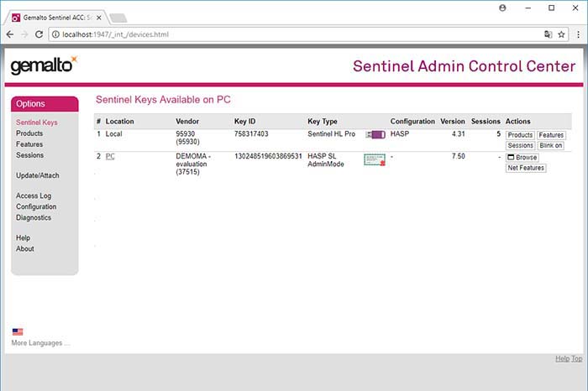
Task: Maximize the browser window
Action: click(x=552, y=8)
